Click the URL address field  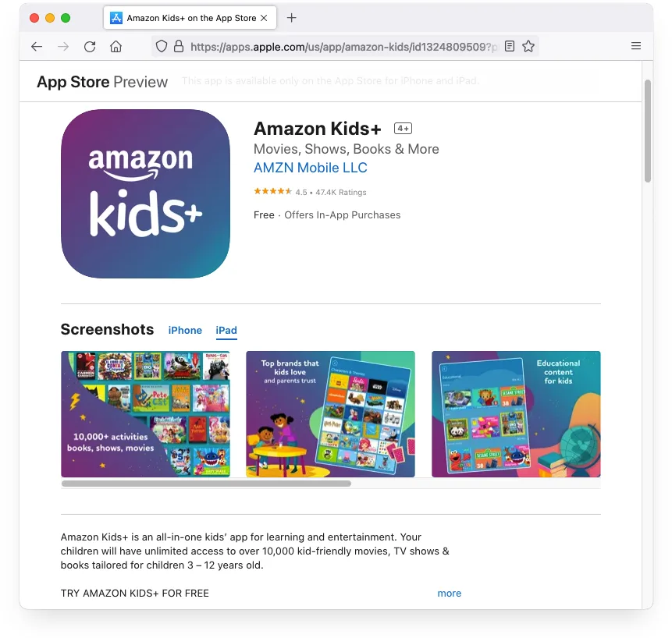coord(343,46)
